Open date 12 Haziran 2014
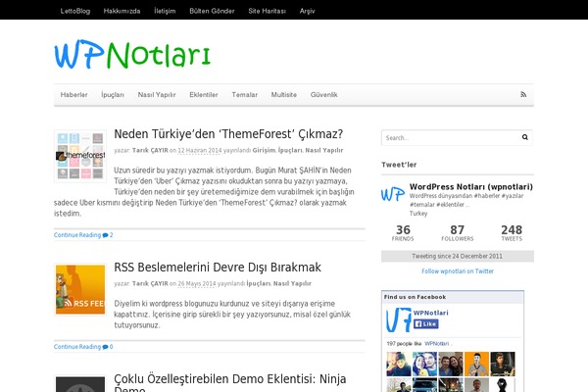 (200, 150)
